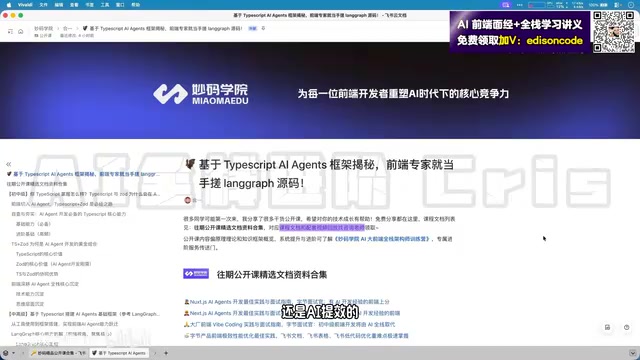
Task: Select the document title outline entry
Action: pos(83,174)
